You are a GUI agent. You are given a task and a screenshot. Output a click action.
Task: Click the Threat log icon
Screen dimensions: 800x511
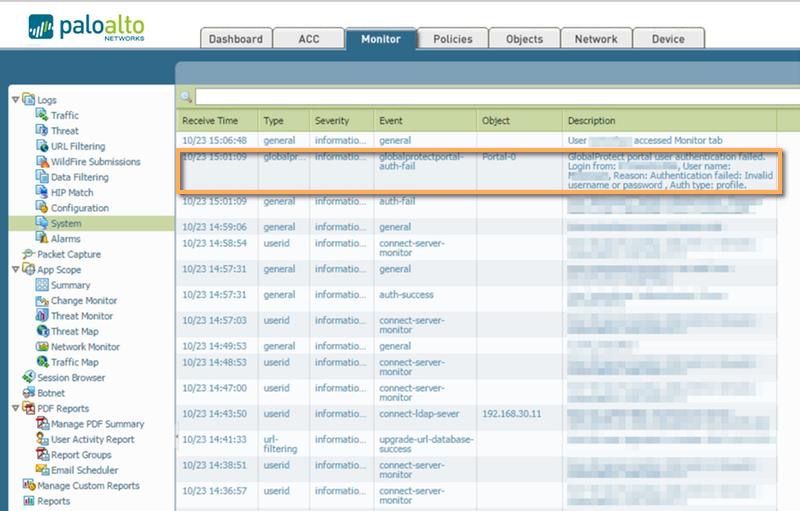click(42, 130)
